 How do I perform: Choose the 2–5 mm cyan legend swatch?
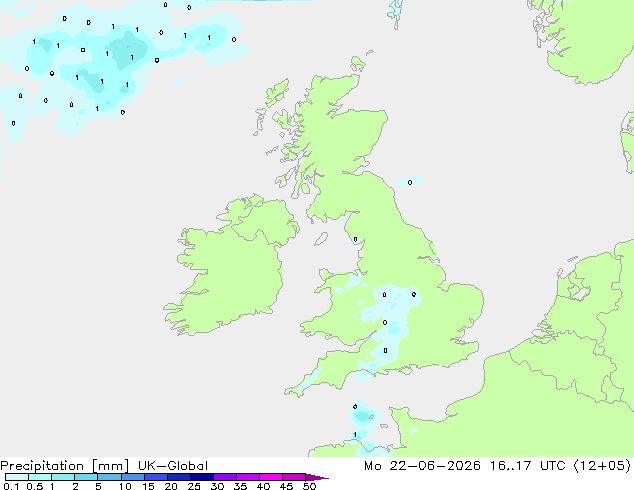click(x=86, y=477)
